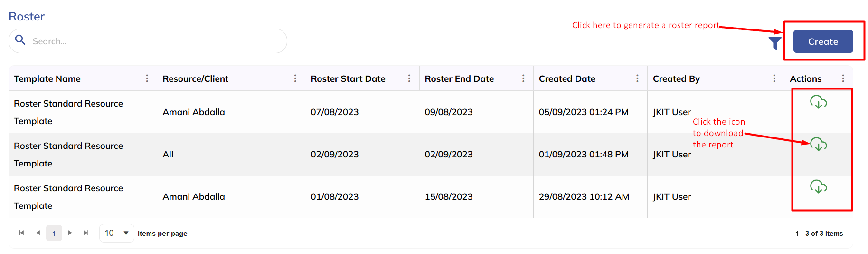
Task: Open Template Name column menu
Action: pyautogui.click(x=147, y=78)
